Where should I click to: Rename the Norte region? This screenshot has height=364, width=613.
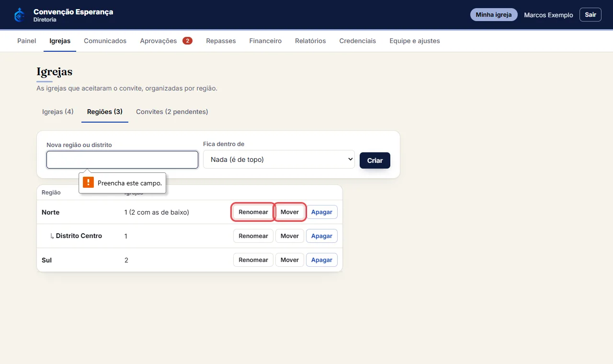pyautogui.click(x=253, y=212)
